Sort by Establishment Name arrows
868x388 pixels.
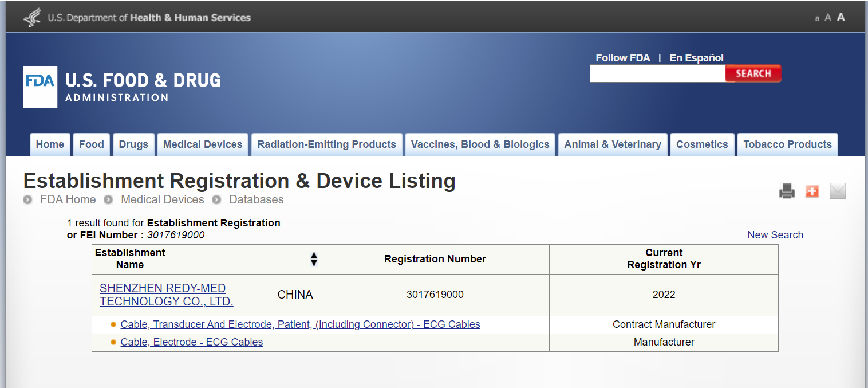tap(314, 259)
